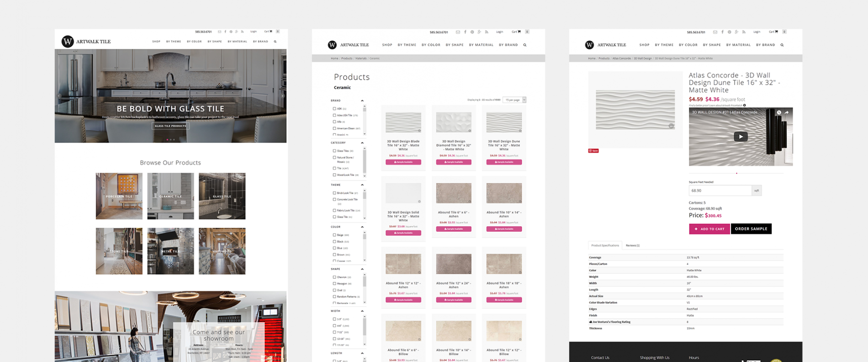
Task: Open the search magnifier on products page nav
Action: pyautogui.click(x=525, y=45)
